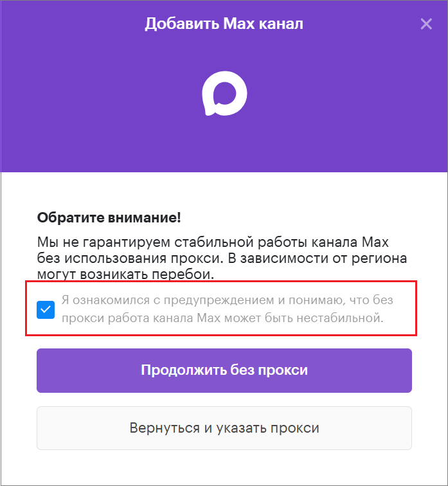Toggle the Я ознакомился с предупреждением checkbox
The image size is (448, 486).
[46, 310]
